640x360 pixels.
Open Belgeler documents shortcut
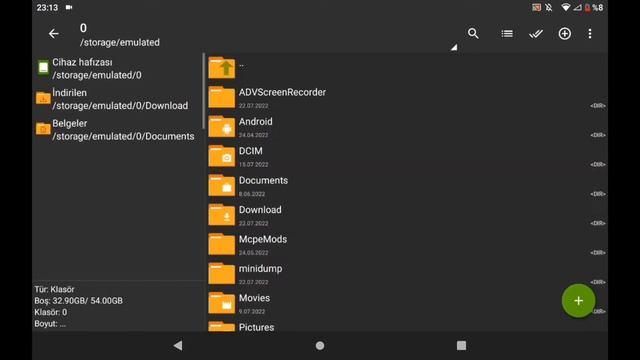pyautogui.click(x=116, y=130)
